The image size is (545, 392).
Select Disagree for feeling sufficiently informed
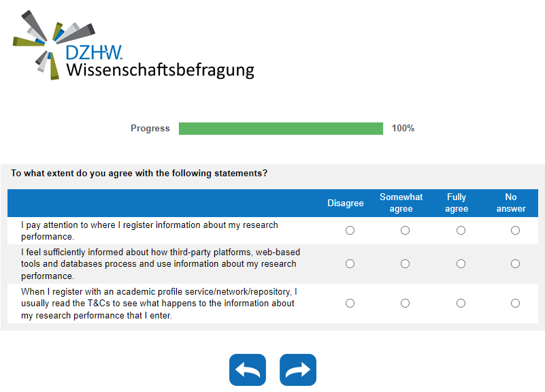click(350, 263)
